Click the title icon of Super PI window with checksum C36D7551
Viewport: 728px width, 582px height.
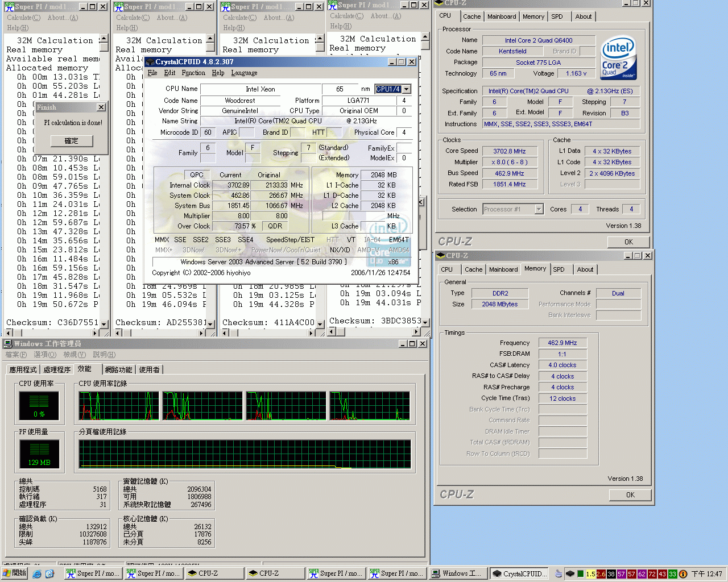[x=9, y=7]
